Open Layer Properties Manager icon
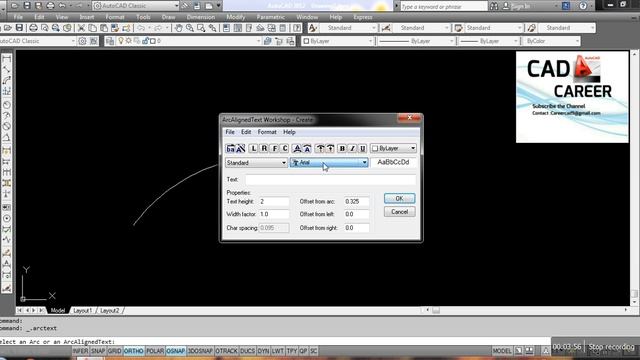The width and height of the screenshot is (640, 360). pyautogui.click(x=110, y=41)
